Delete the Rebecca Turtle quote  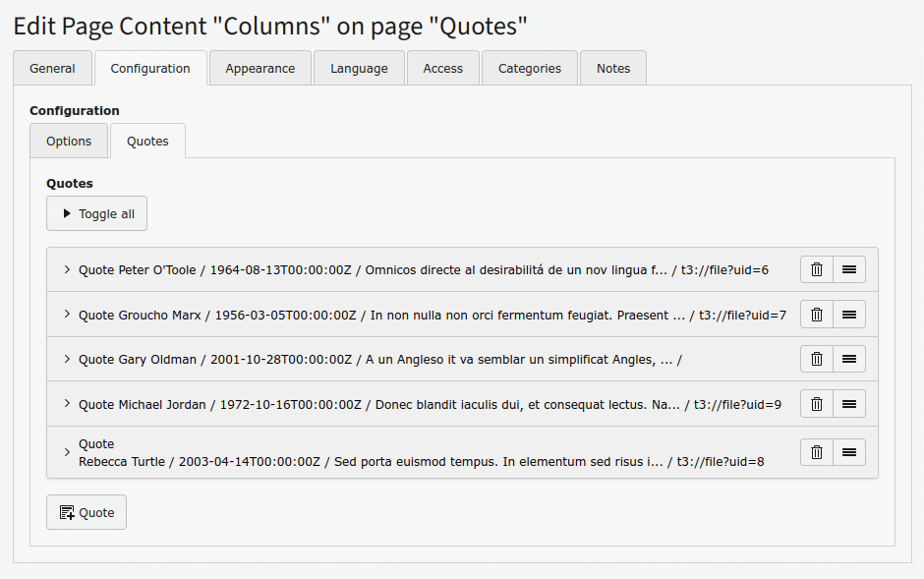click(x=816, y=452)
